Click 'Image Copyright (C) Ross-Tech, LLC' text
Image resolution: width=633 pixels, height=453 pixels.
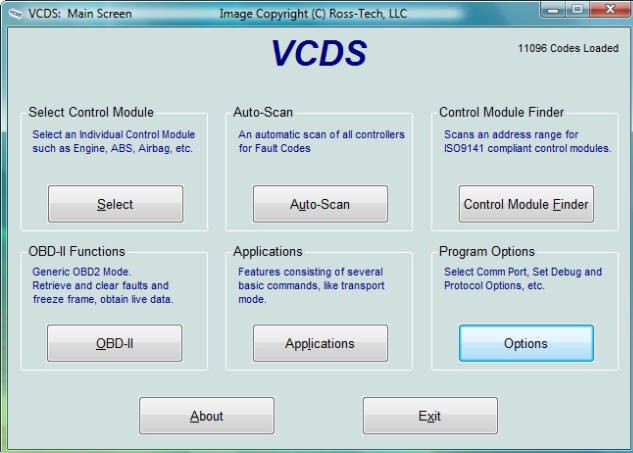(x=313, y=14)
